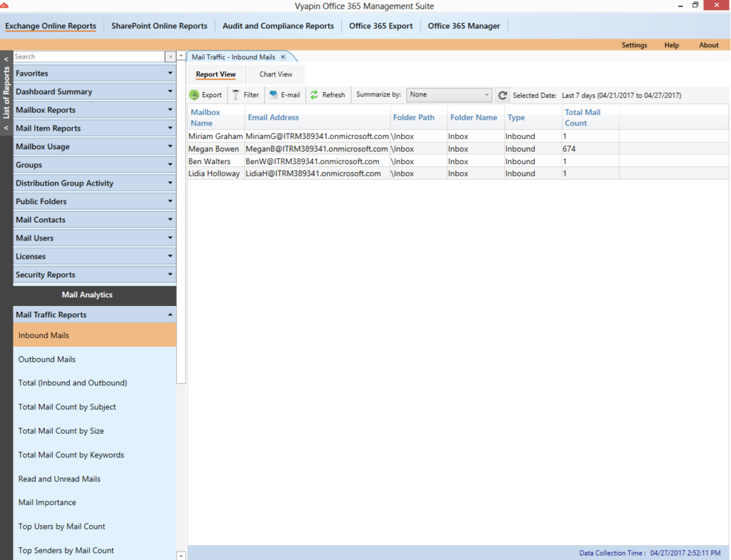Open Audit and Compliance Reports tab
The height and width of the screenshot is (560, 731).
pyautogui.click(x=278, y=26)
